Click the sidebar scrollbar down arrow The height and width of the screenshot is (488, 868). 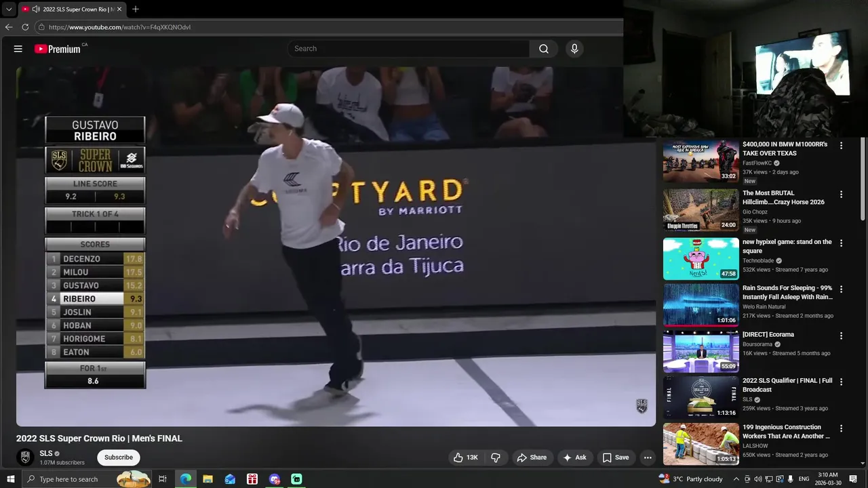click(x=863, y=464)
